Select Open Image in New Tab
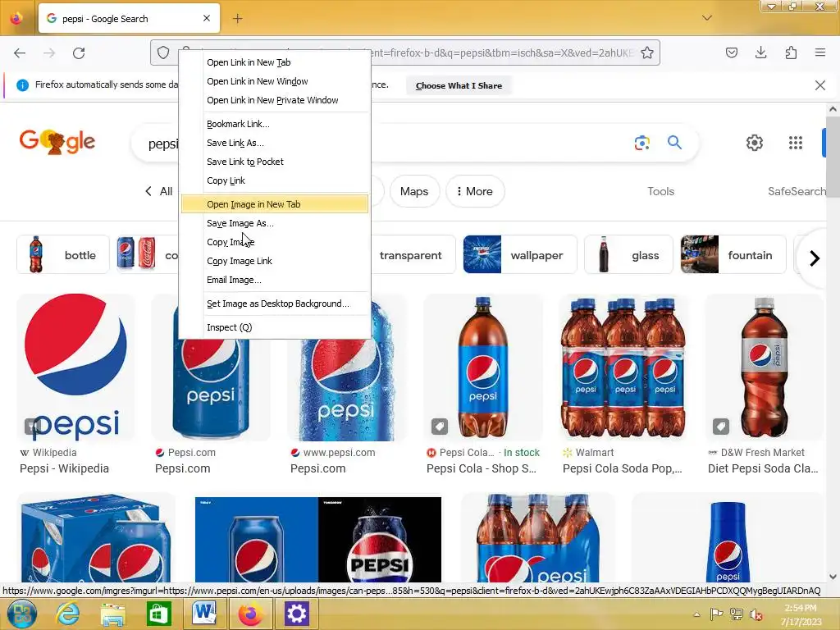This screenshot has width=840, height=630. click(x=274, y=204)
